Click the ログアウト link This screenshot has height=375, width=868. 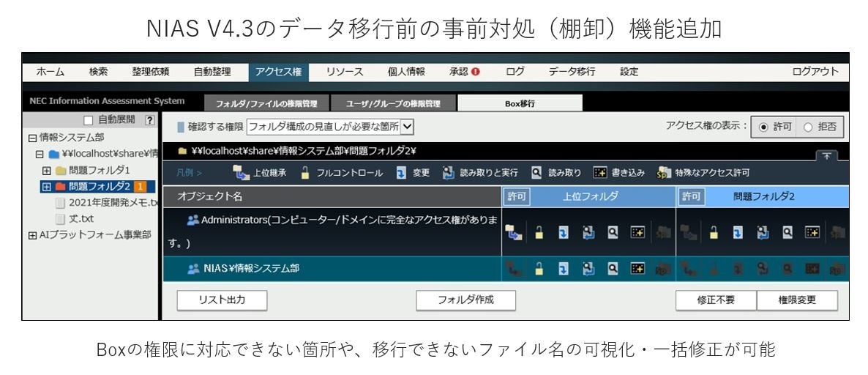pos(815,72)
